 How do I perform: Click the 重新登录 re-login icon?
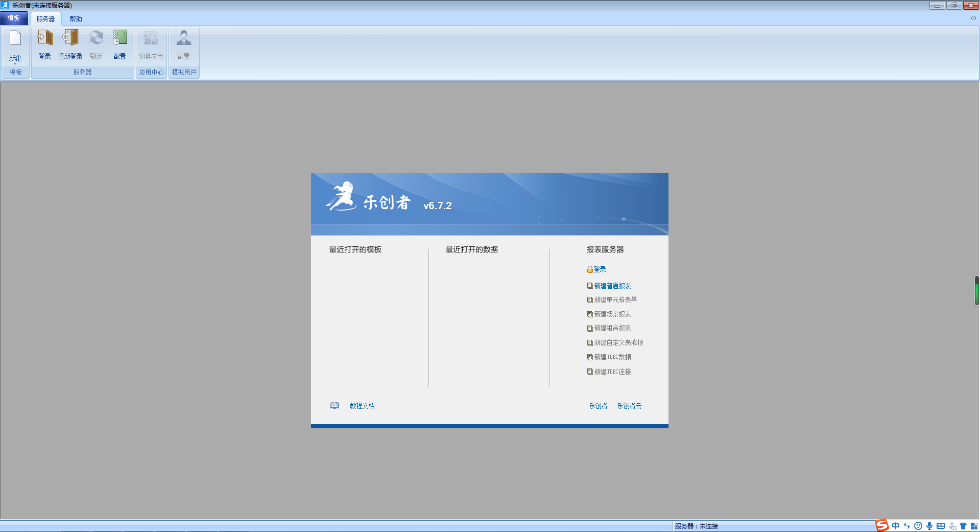pyautogui.click(x=70, y=38)
